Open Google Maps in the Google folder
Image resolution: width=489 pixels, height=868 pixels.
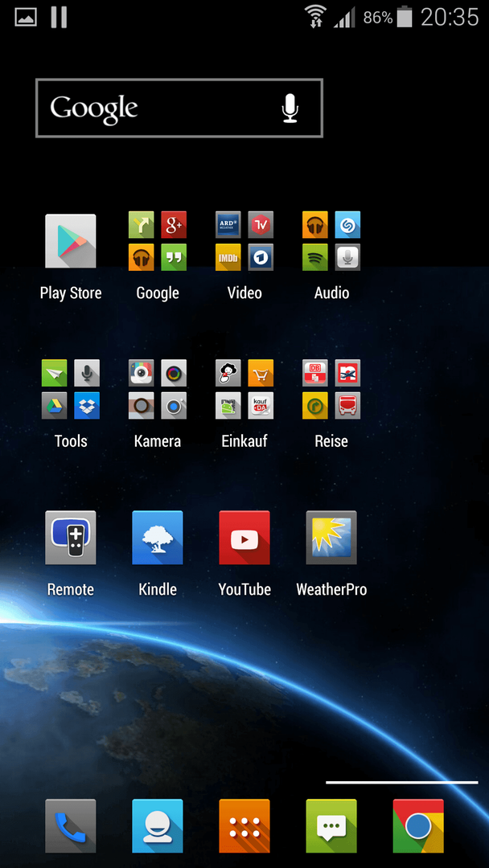pyautogui.click(x=141, y=224)
